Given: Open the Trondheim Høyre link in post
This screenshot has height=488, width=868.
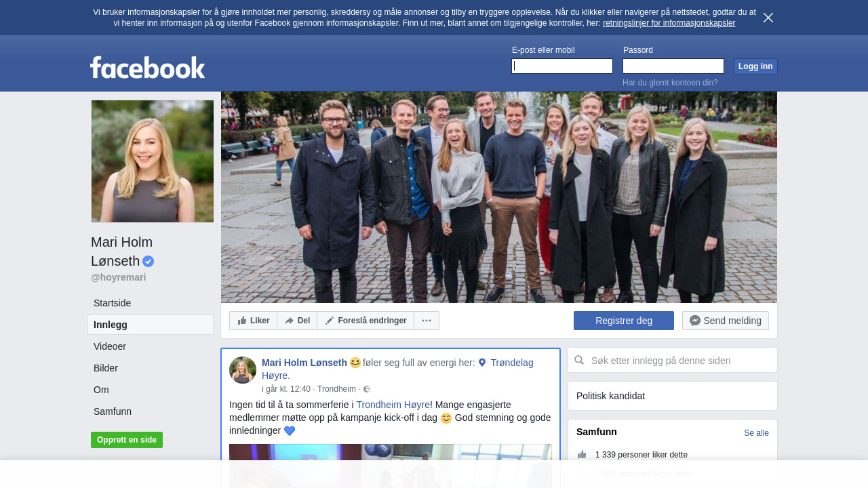Looking at the screenshot, I should (393, 405).
